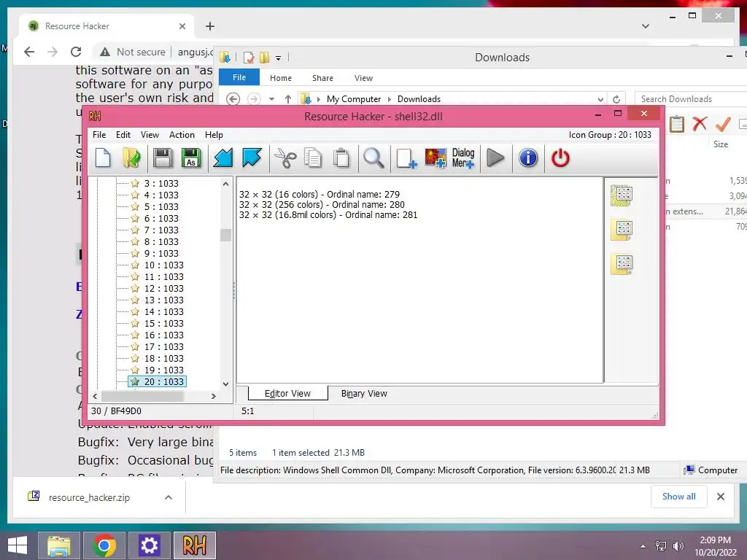Screen dimensions: 747x560
Task: Select the 16.8mil colors icon thumbnail
Action: coord(622,264)
